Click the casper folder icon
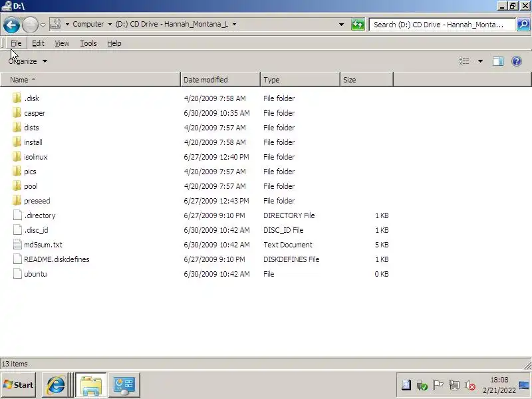The width and height of the screenshot is (532, 399). point(17,112)
